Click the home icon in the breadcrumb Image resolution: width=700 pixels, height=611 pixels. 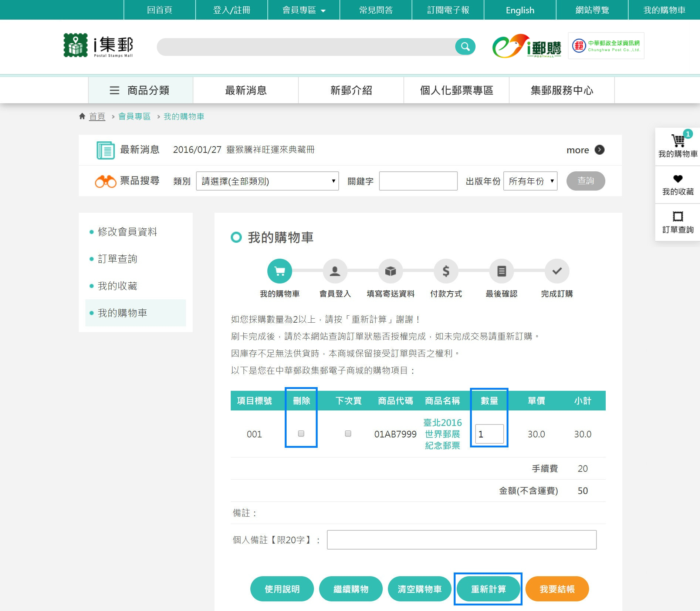click(x=82, y=116)
